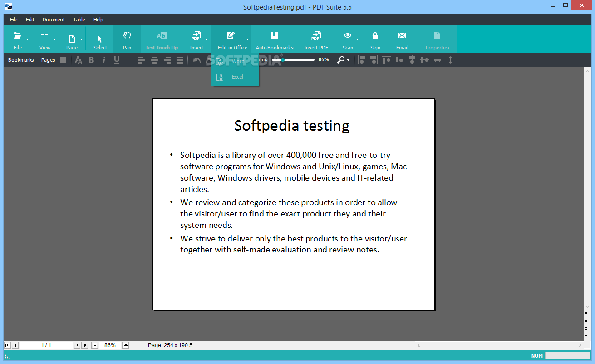Collapse the Edit in Office dropdown arrow
This screenshot has width=595, height=364.
pos(248,39)
